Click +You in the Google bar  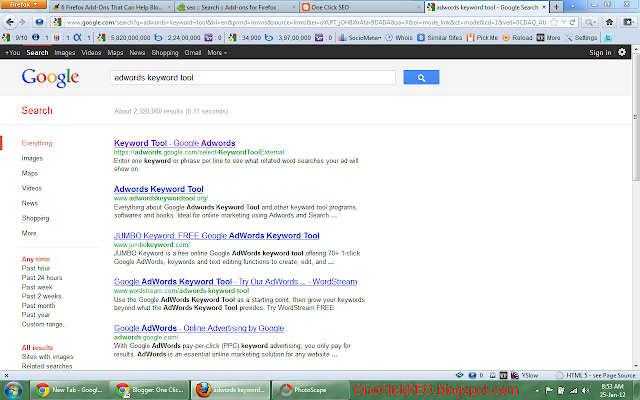pyautogui.click(x=12, y=53)
